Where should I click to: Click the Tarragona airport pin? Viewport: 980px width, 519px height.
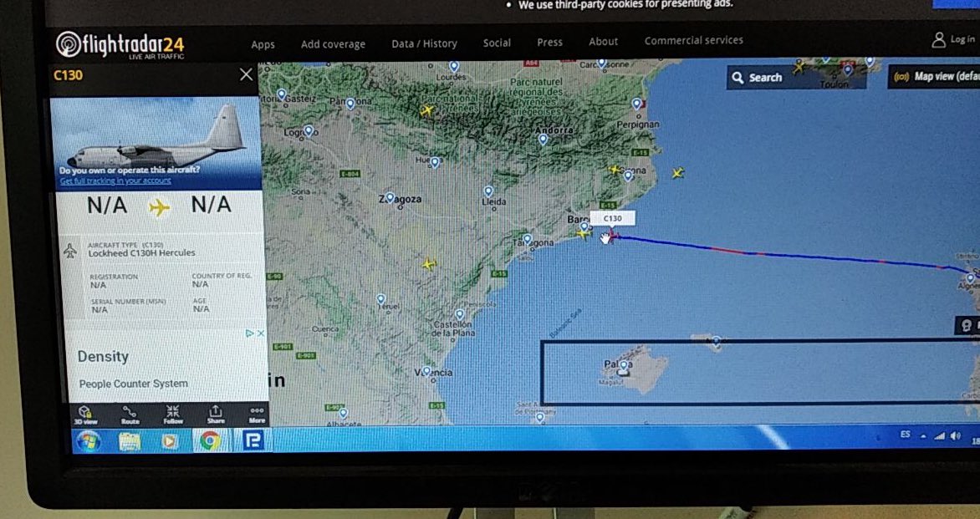pyautogui.click(x=528, y=239)
